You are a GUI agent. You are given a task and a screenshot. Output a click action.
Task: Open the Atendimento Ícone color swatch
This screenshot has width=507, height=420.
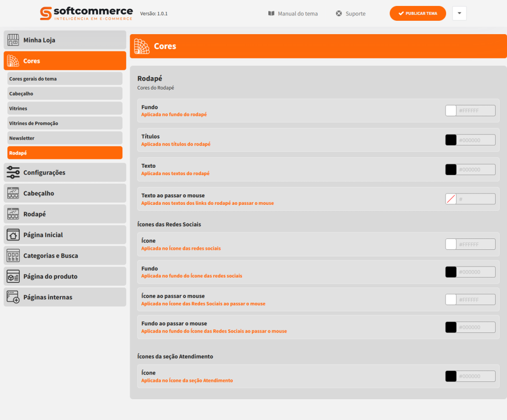[x=451, y=376]
